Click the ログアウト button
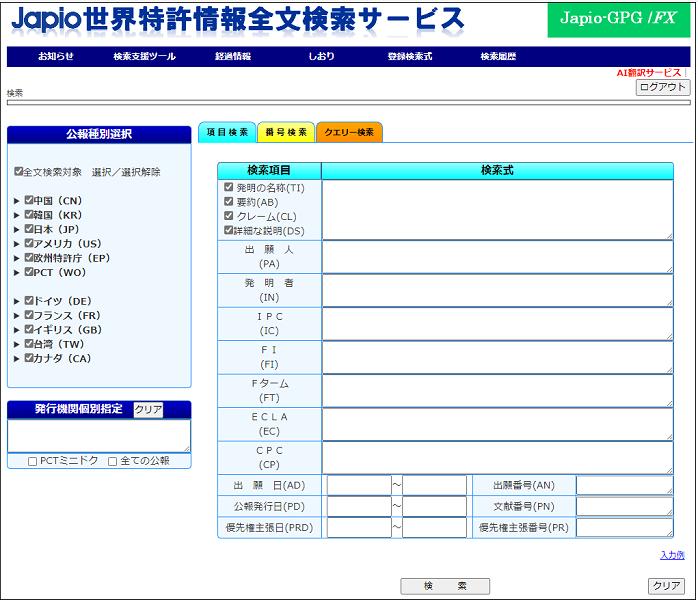698x602 pixels. coord(663,87)
